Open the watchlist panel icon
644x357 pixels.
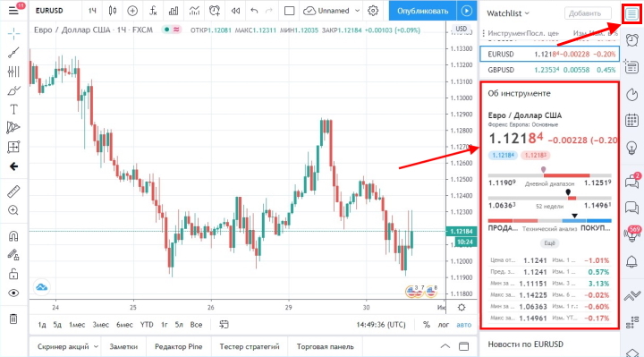(x=631, y=14)
